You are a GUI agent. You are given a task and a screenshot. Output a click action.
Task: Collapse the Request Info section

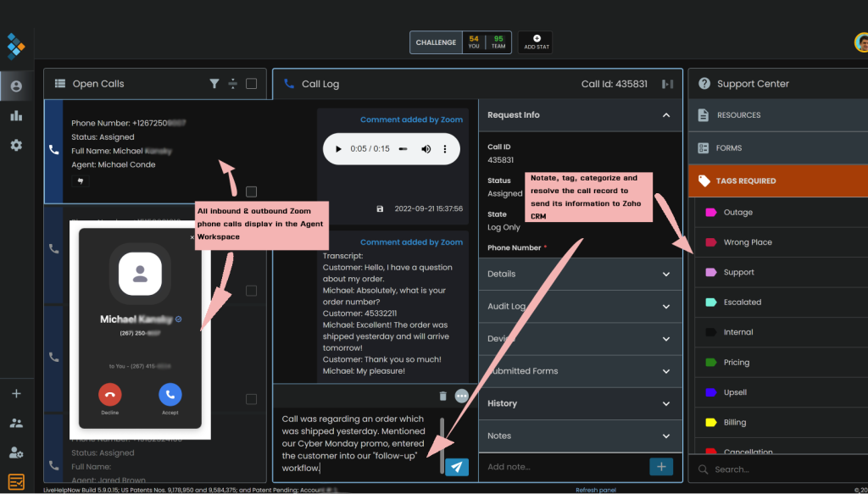(665, 114)
